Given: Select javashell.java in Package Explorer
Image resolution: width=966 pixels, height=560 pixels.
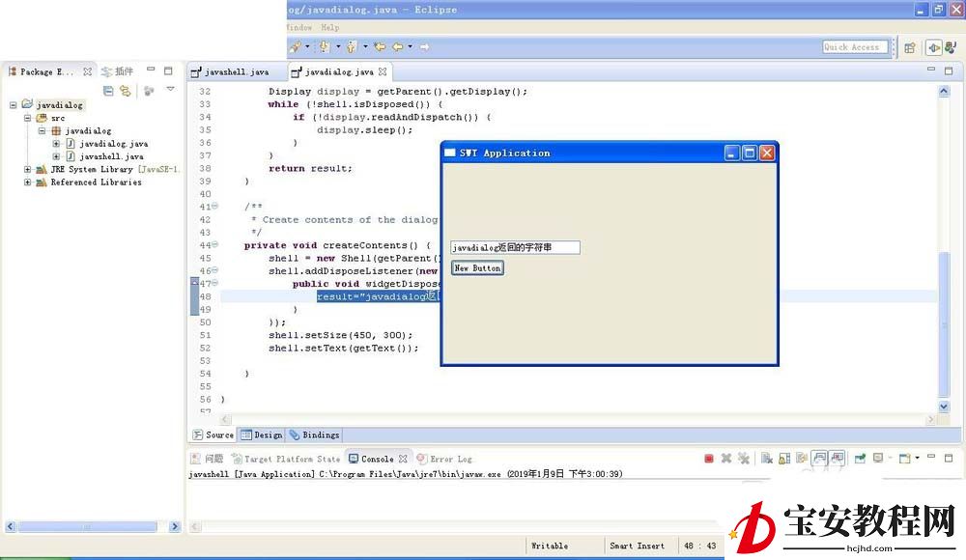Looking at the screenshot, I should click(111, 156).
